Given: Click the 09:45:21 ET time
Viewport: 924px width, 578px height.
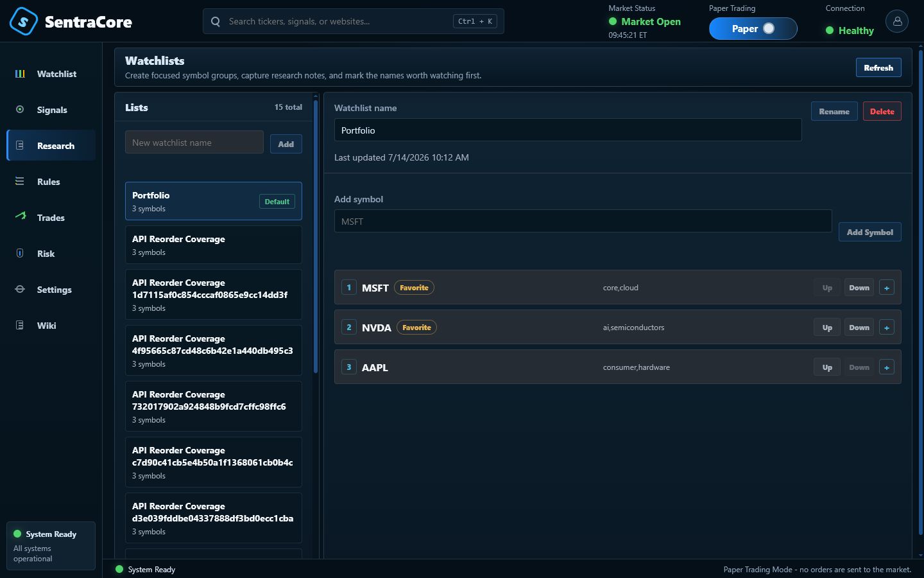Looking at the screenshot, I should click(628, 35).
